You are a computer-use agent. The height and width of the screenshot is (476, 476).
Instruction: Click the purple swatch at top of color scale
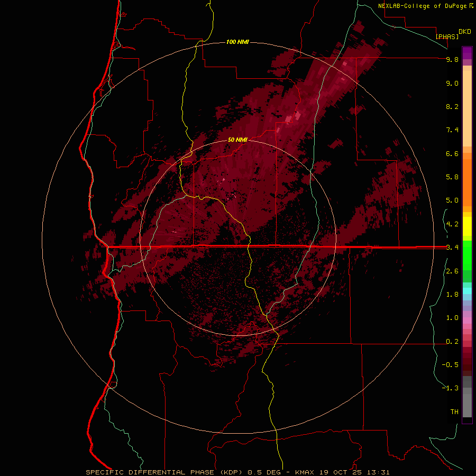467,53
